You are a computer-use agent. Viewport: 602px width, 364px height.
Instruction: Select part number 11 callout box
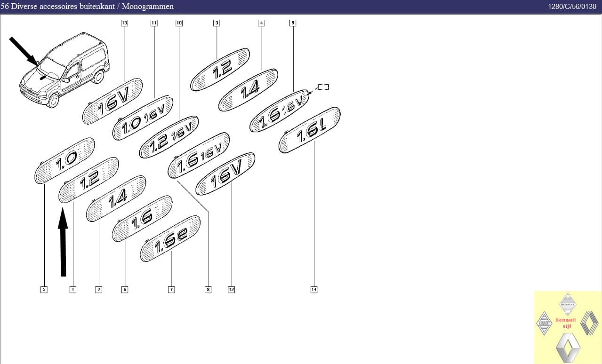coord(153,23)
